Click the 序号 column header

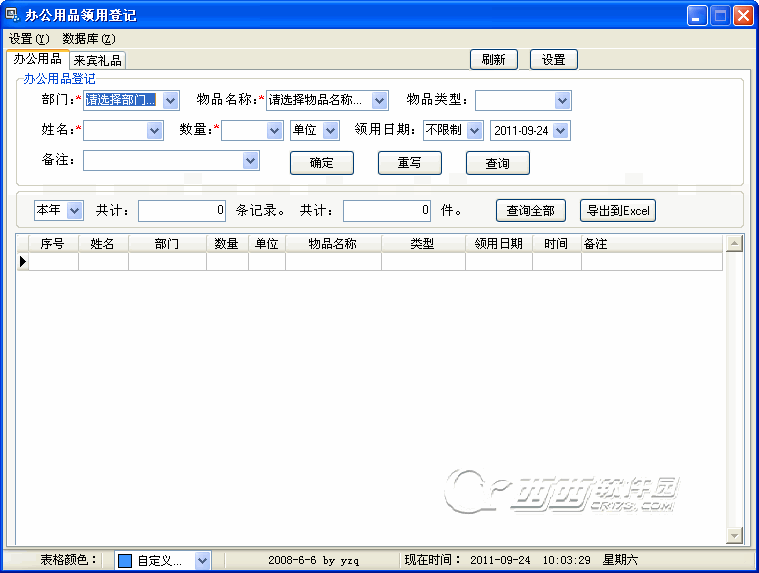tap(53, 244)
